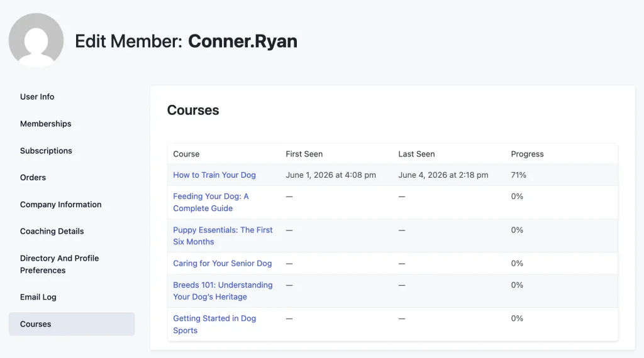Image resolution: width=644 pixels, height=358 pixels.
Task: Open the User Info section
Action: click(37, 97)
